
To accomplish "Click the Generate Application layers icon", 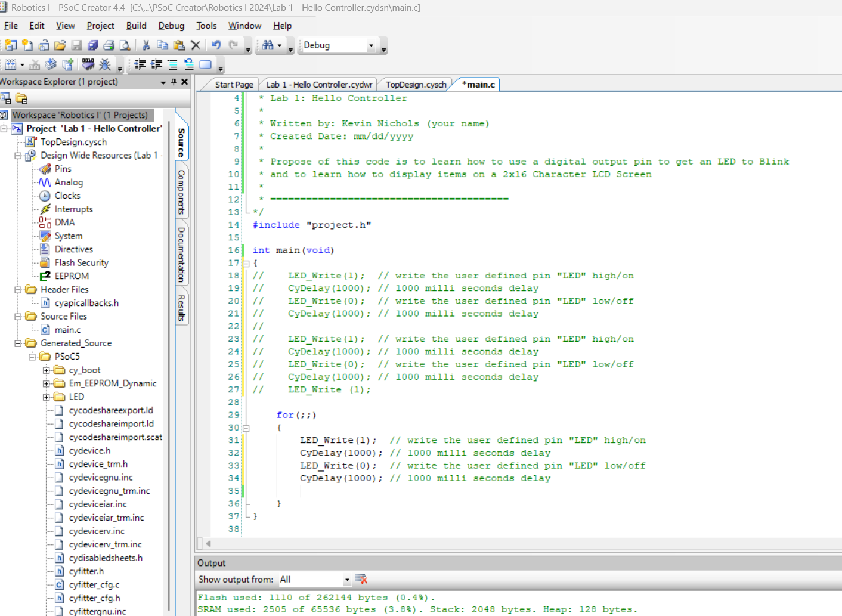I will 51,64.
